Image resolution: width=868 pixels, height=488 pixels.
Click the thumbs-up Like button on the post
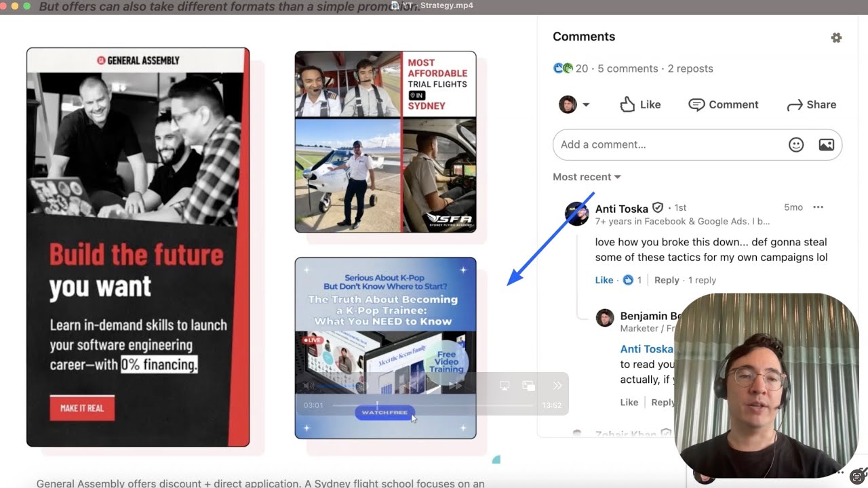pyautogui.click(x=640, y=104)
